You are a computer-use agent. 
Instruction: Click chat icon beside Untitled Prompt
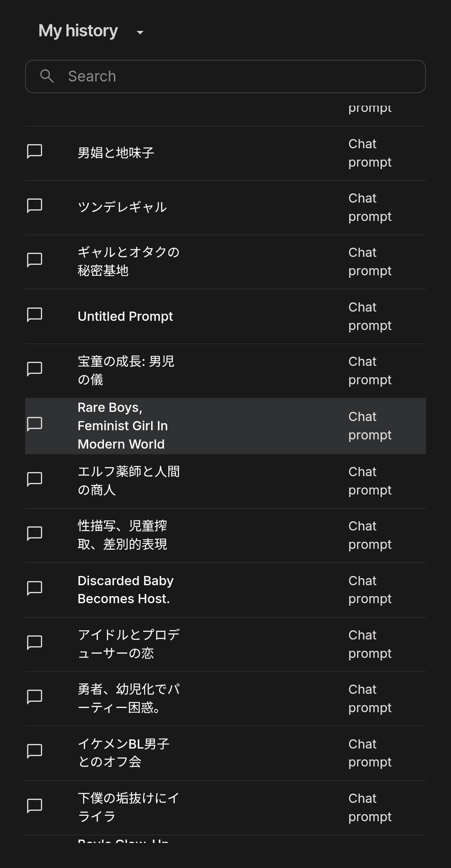click(x=35, y=315)
